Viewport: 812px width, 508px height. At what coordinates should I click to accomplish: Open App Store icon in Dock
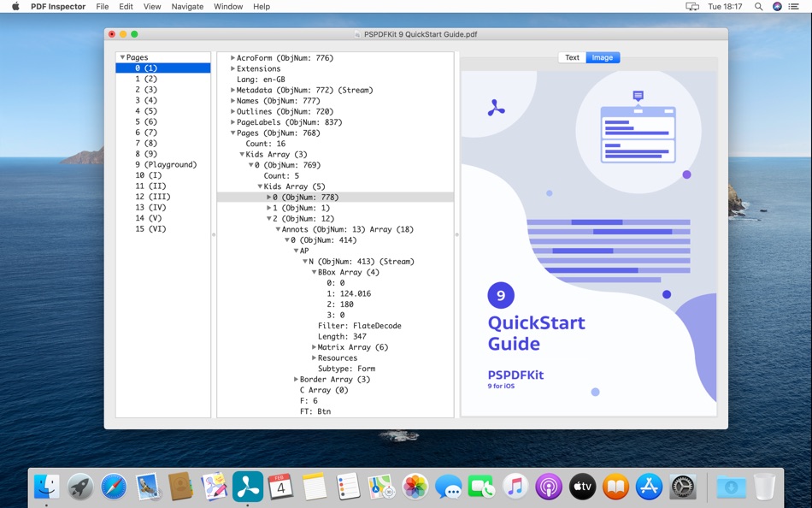pyautogui.click(x=649, y=487)
